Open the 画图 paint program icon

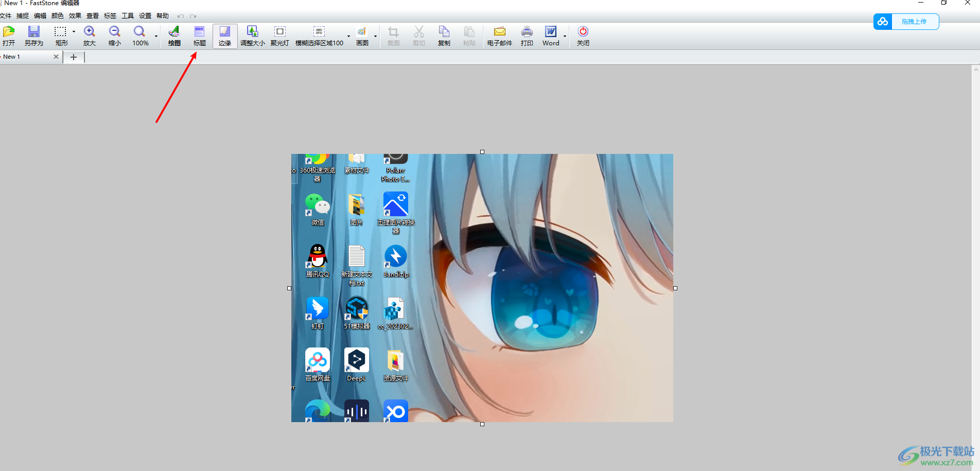[362, 32]
